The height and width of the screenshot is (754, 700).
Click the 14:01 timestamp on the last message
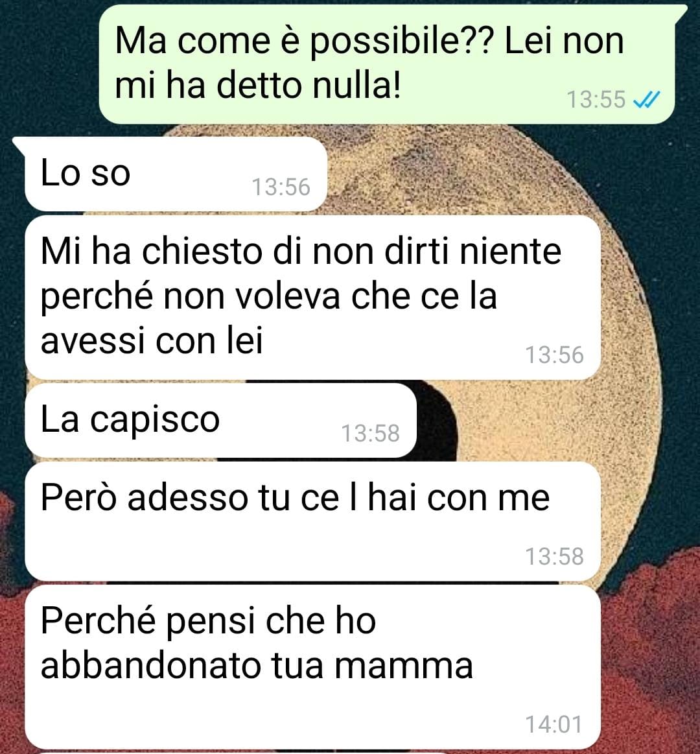pos(554,724)
